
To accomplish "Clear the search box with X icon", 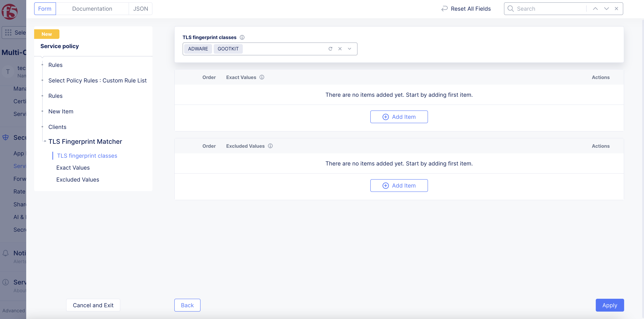I will 616,9.
